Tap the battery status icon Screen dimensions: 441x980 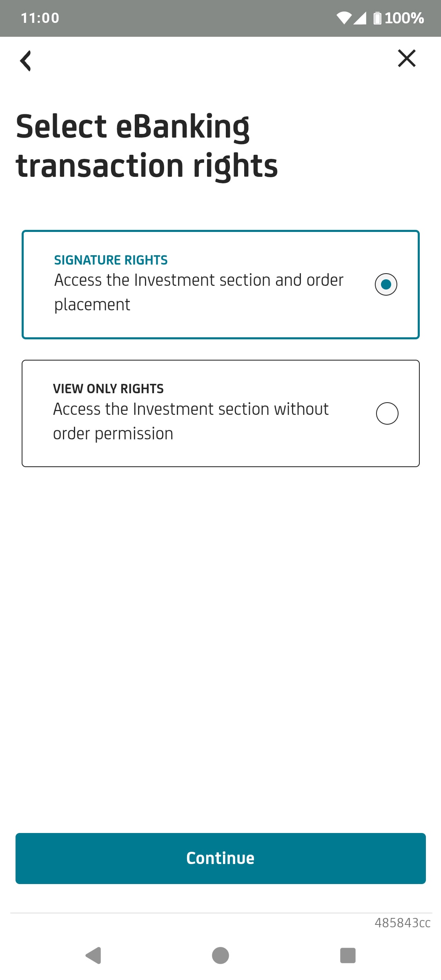point(377,18)
